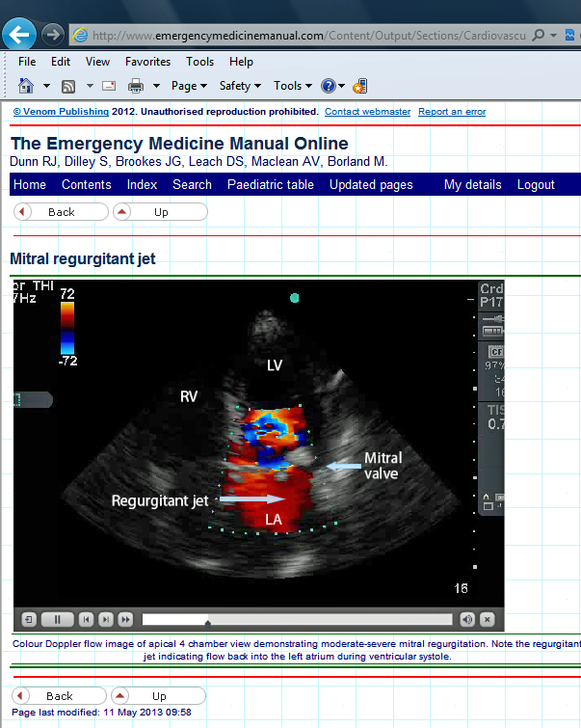Open the Tools menu in menu bar
This screenshot has width=581, height=728.
[x=200, y=62]
